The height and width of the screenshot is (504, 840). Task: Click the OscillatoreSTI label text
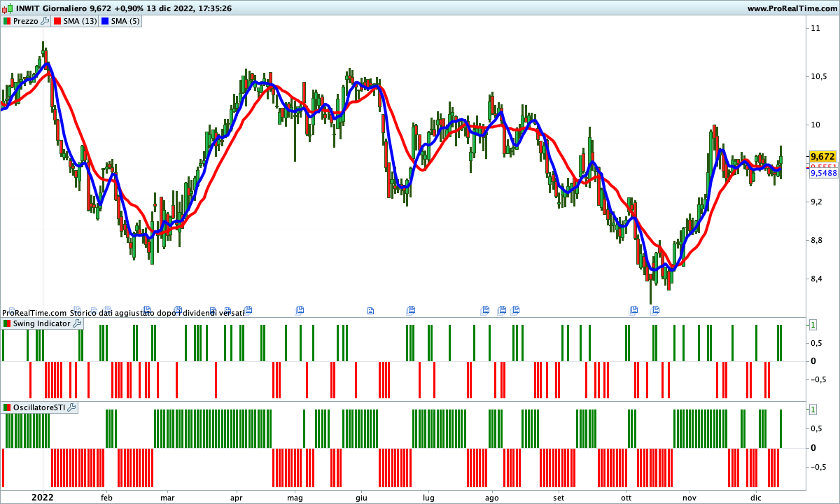pos(38,407)
